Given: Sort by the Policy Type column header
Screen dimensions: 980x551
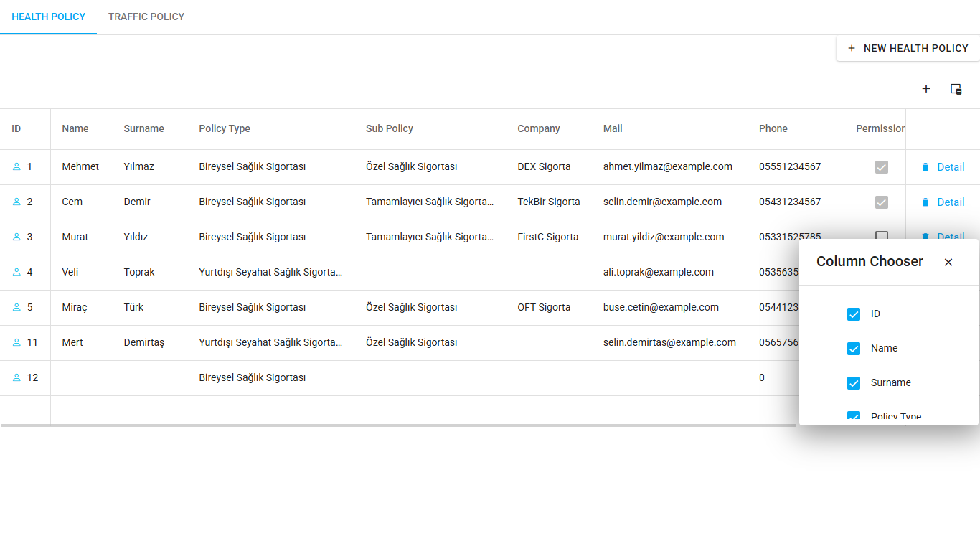Looking at the screenshot, I should point(225,129).
